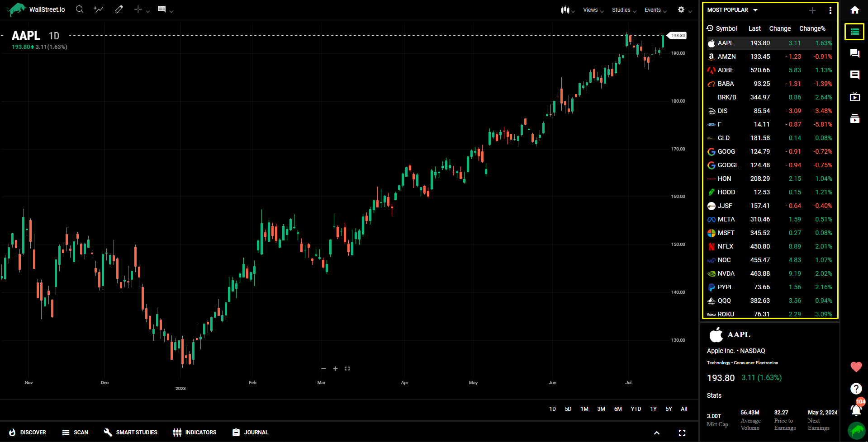This screenshot has width=868, height=442.
Task: Open the Studies menu
Action: (624, 10)
